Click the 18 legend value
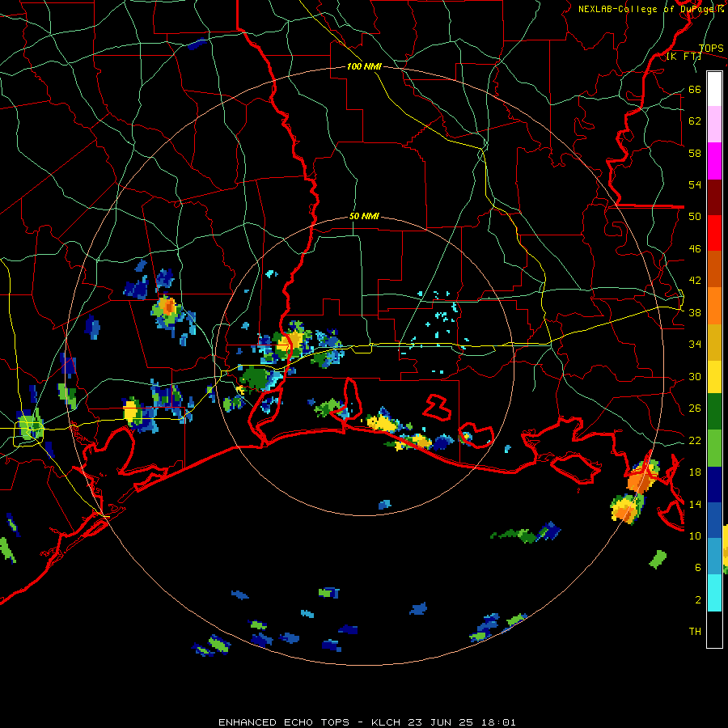The height and width of the screenshot is (728, 728). click(x=695, y=472)
